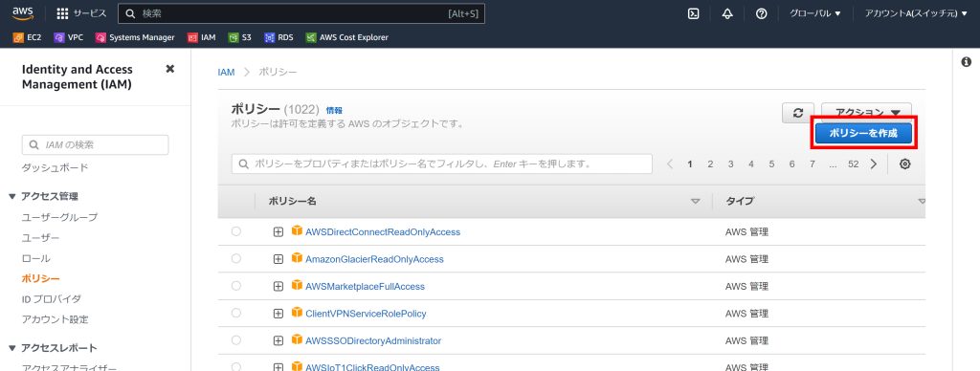The image size is (980, 371).
Task: Open the AWS Cost Explorer shortcut
Action: tap(346, 37)
